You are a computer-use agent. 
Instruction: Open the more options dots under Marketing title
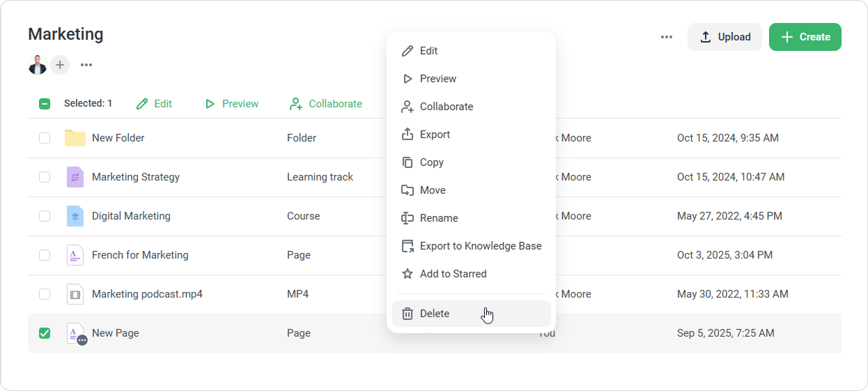point(86,65)
